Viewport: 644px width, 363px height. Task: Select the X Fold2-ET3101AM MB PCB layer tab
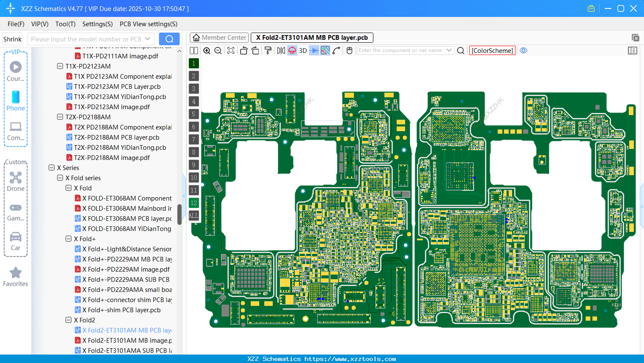(312, 37)
